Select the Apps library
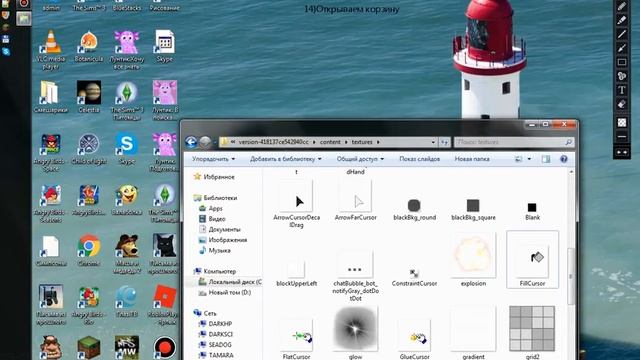Image resolution: width=640 pixels, height=360 pixels. pos(211,209)
